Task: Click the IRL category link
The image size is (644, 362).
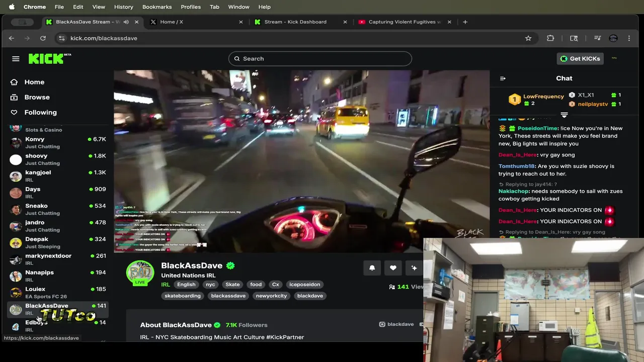Action: [x=166, y=285]
